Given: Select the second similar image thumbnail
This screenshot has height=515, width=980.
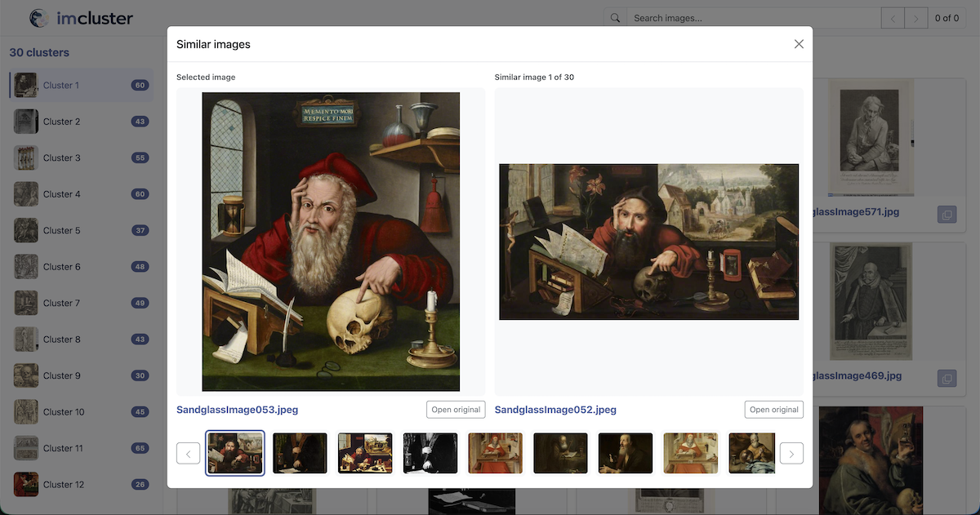Looking at the screenshot, I should point(300,453).
